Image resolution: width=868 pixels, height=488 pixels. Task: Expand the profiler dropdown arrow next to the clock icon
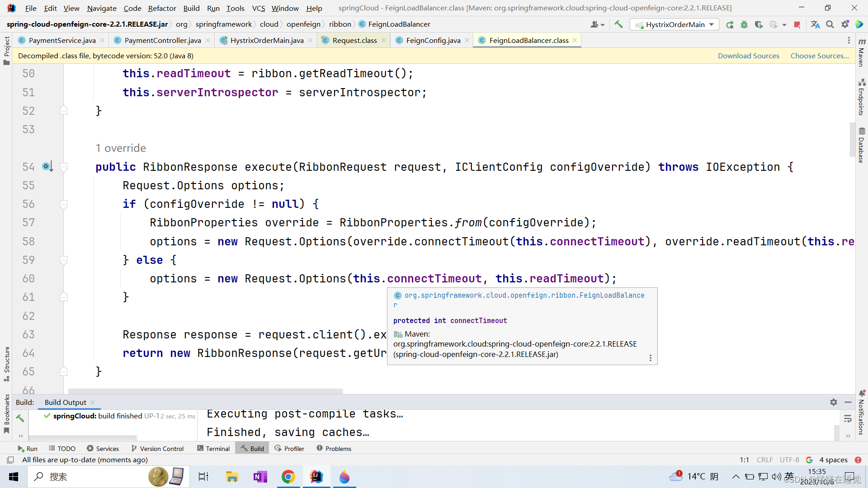coord(783,24)
